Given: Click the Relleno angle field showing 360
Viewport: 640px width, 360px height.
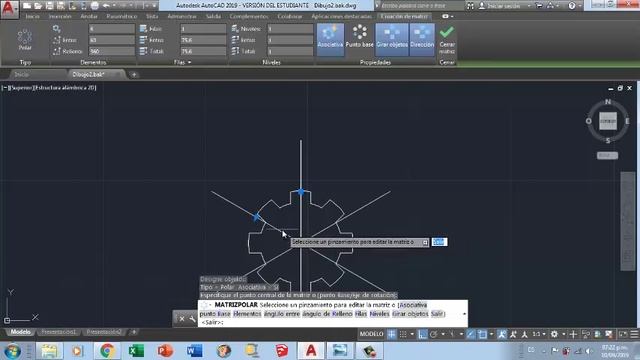Looking at the screenshot, I should (x=111, y=51).
